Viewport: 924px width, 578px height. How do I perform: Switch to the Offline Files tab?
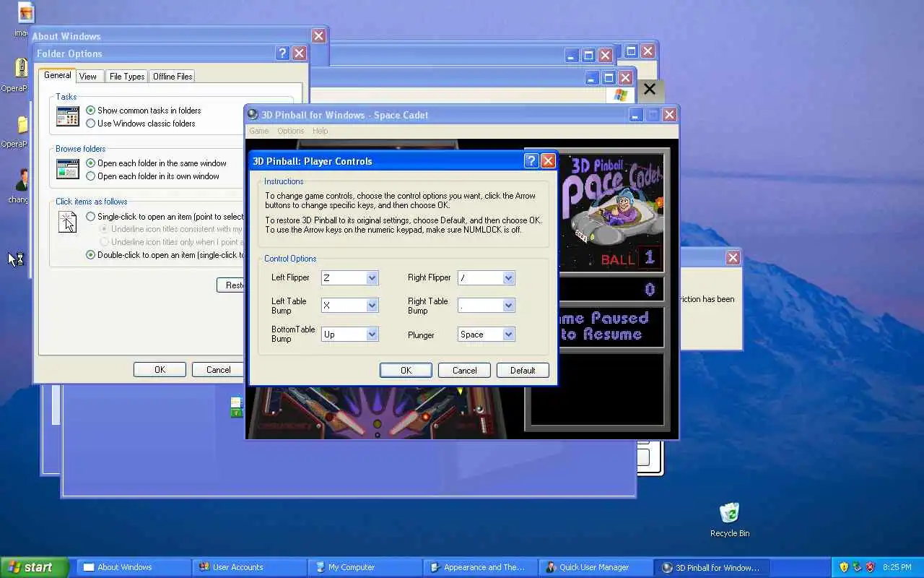coord(173,77)
